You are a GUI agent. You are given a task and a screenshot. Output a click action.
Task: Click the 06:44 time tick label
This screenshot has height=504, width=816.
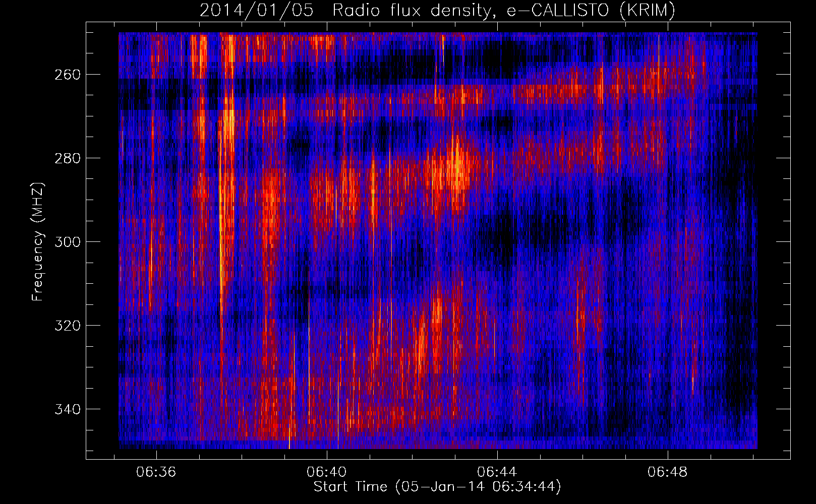coord(497,472)
